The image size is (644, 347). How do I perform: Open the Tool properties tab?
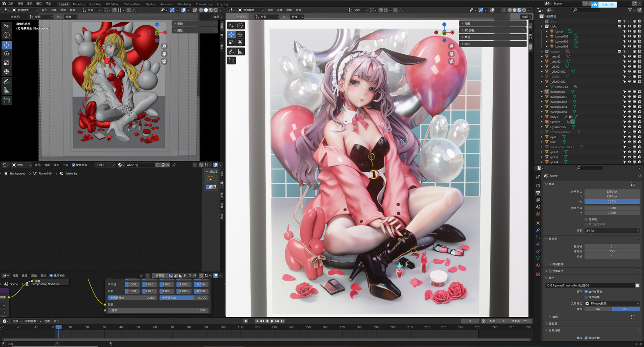click(x=538, y=177)
